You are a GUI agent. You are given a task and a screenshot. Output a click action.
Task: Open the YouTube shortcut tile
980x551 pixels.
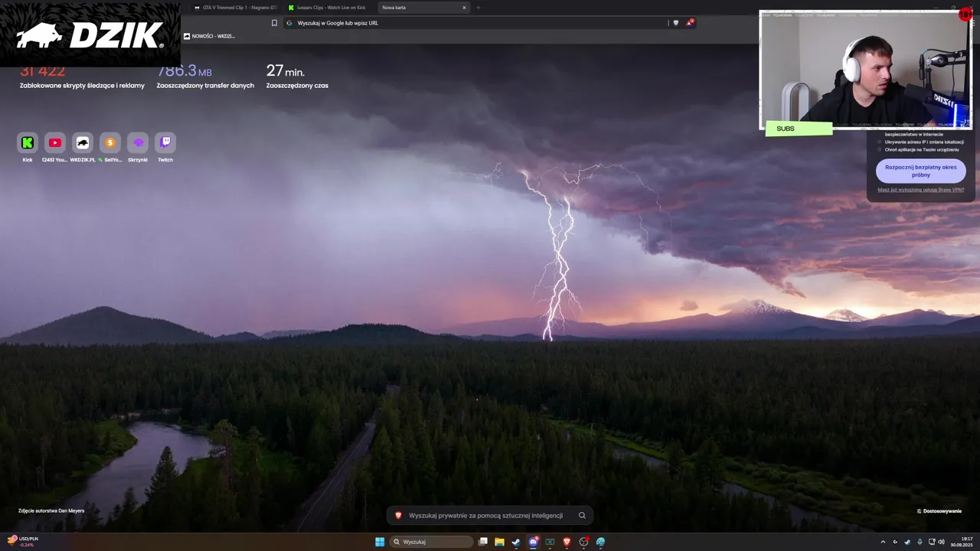pyautogui.click(x=55, y=142)
